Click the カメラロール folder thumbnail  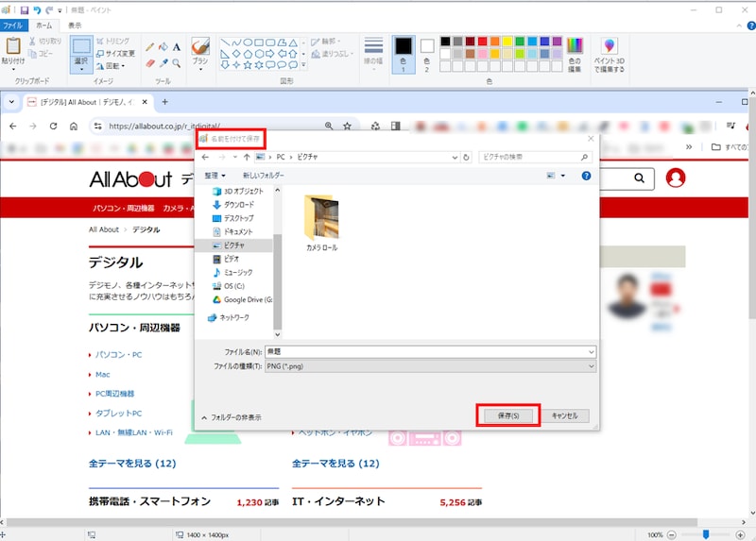(321, 223)
